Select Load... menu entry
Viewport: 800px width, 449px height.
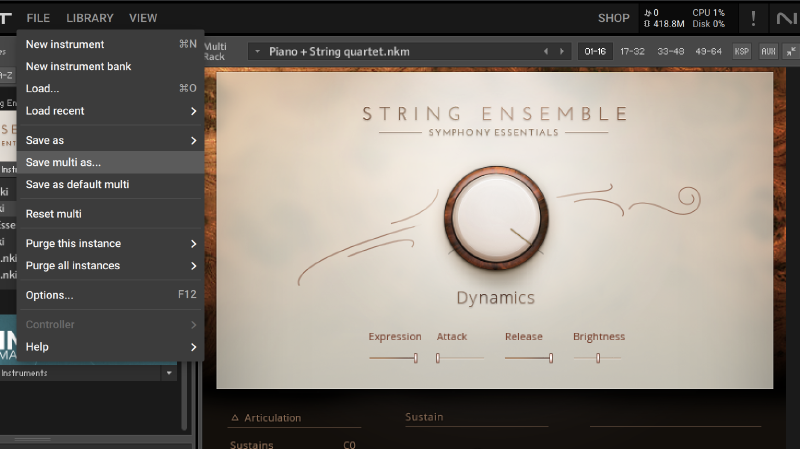111,88
